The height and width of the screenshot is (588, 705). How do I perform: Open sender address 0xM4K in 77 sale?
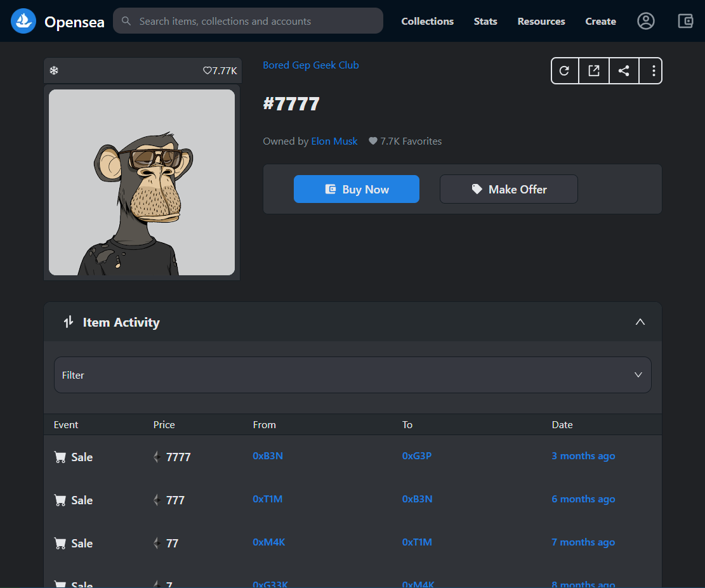coord(269,542)
